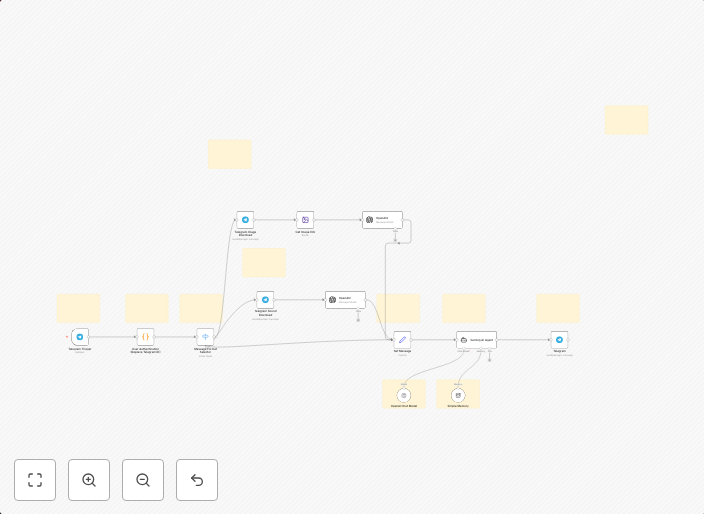The width and height of the screenshot is (704, 514).
Task: Open the Telegram Image Download node
Action: (x=245, y=220)
